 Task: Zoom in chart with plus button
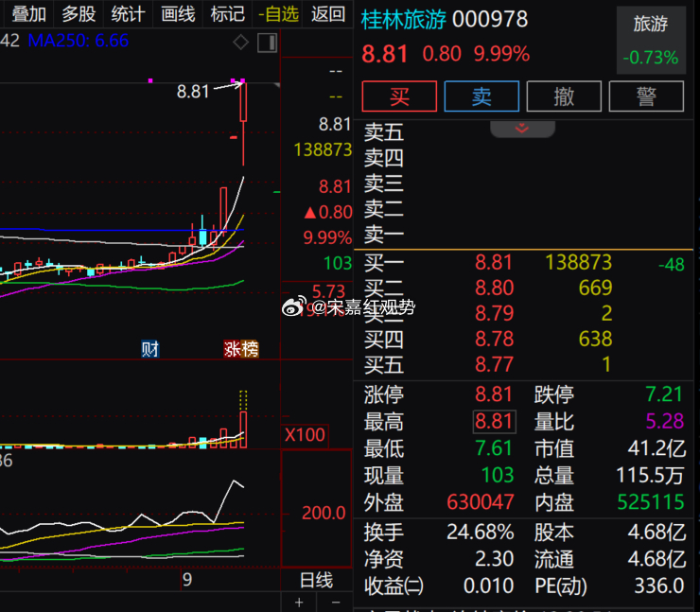tap(299, 603)
